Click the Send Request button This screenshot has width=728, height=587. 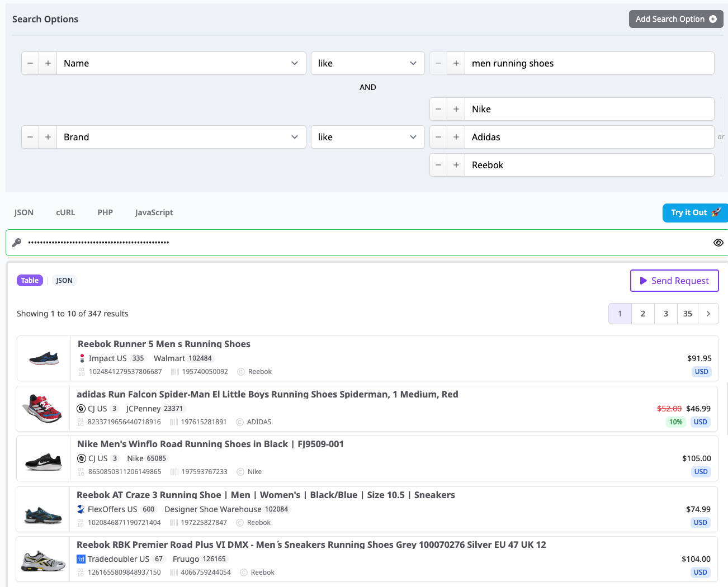click(674, 281)
